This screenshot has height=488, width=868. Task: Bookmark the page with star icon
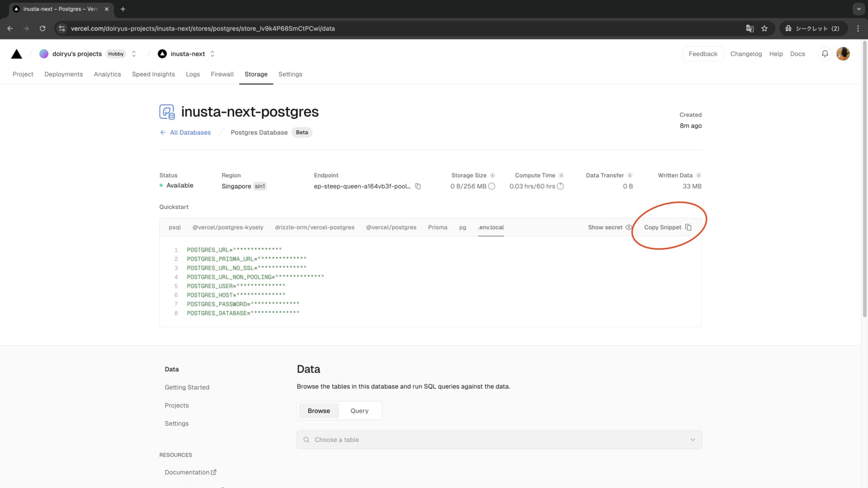(x=764, y=28)
